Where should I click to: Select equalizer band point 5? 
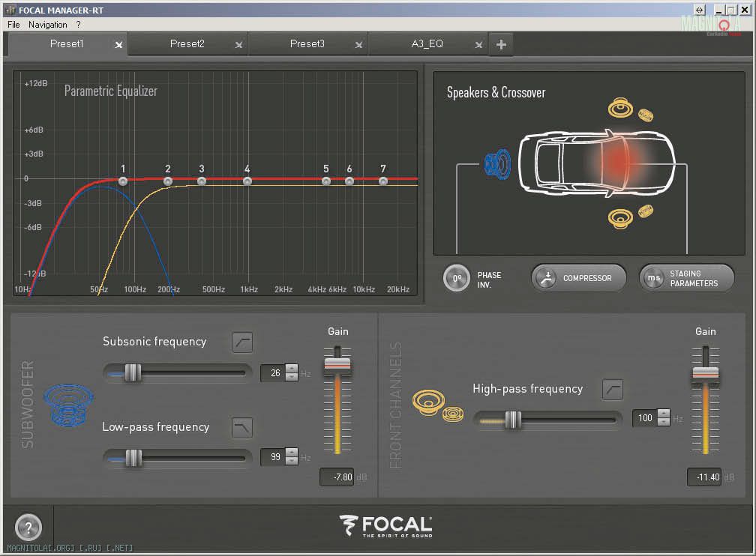coord(326,181)
